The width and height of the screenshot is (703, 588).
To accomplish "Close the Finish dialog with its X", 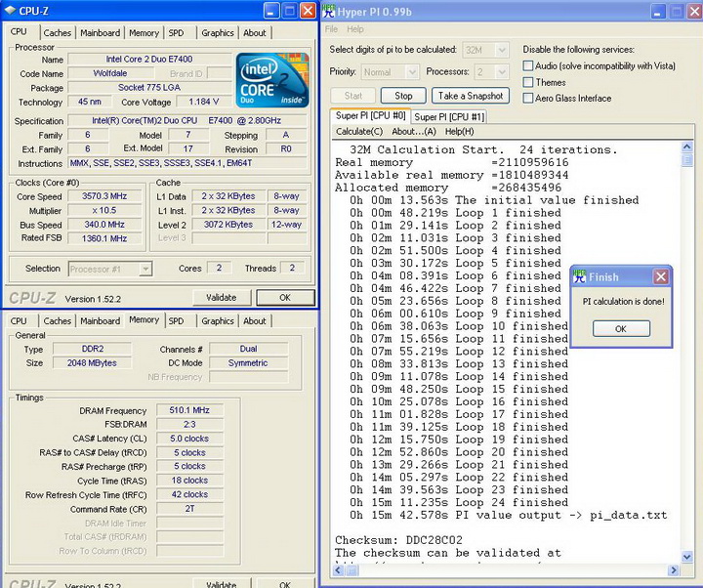I will pos(661,277).
